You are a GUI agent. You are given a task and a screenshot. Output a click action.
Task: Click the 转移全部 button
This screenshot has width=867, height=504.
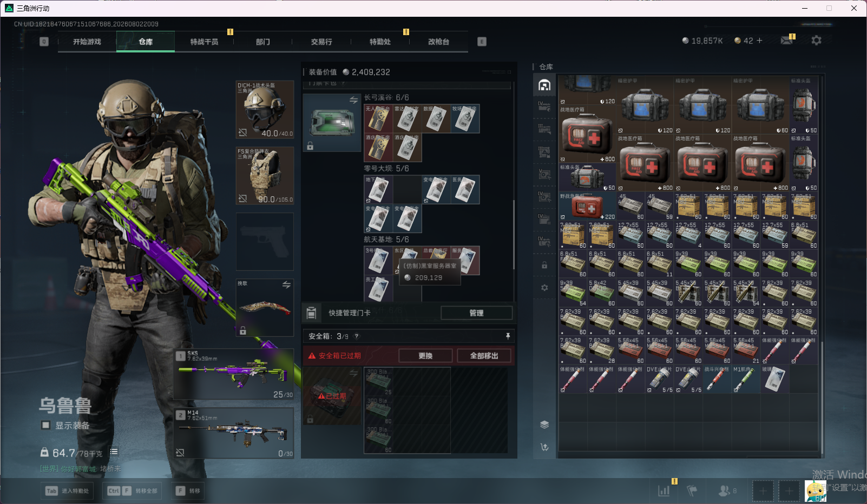133,491
